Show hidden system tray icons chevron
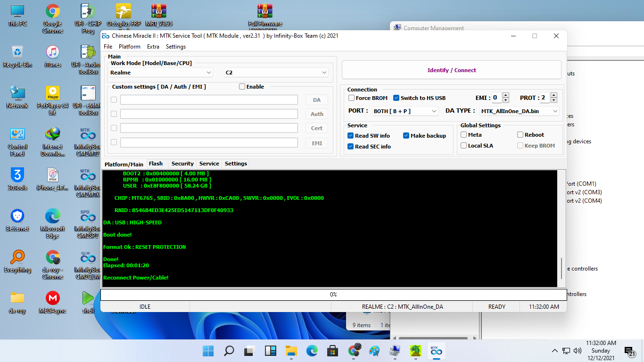This screenshot has width=644, height=362. click(x=555, y=351)
